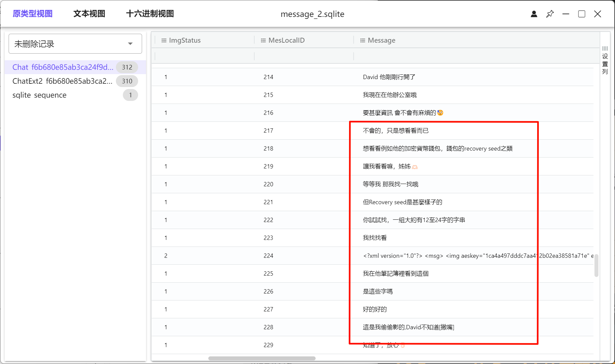The height and width of the screenshot is (364, 615).
Task: Switch to 十六进制视图 tab
Action: [x=150, y=14]
